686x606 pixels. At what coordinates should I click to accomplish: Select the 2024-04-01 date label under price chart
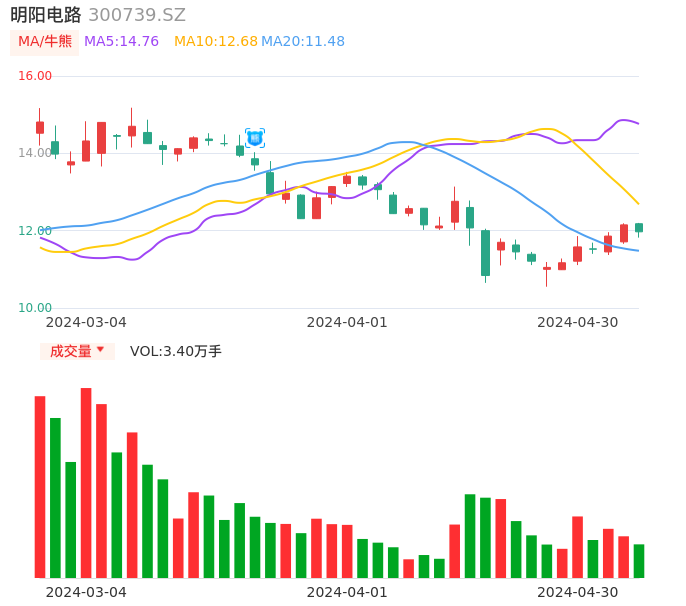(346, 322)
